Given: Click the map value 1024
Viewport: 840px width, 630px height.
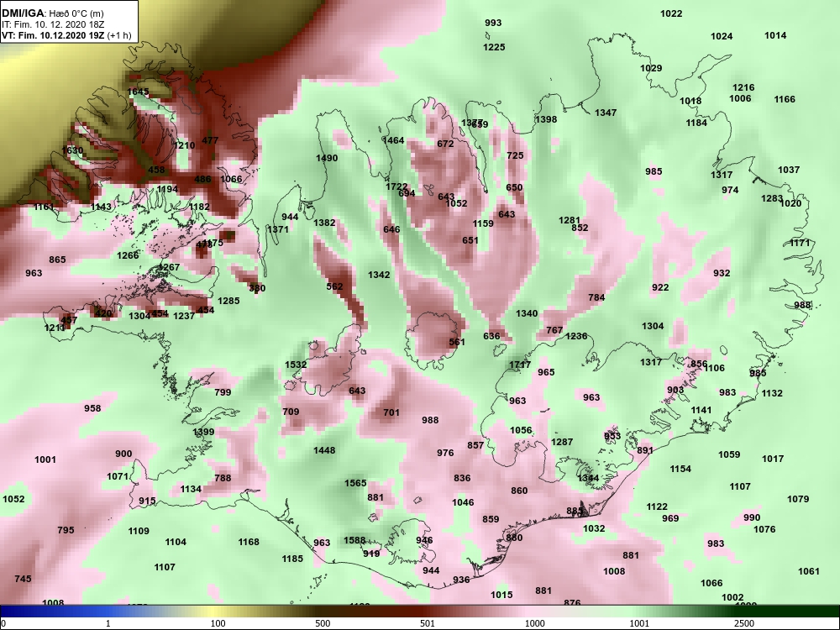Looking at the screenshot, I should [x=722, y=36].
